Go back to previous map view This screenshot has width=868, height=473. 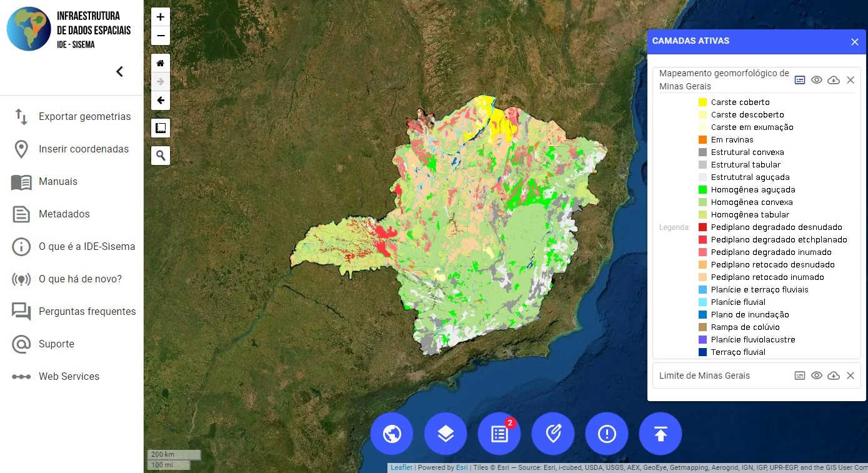pos(161,100)
